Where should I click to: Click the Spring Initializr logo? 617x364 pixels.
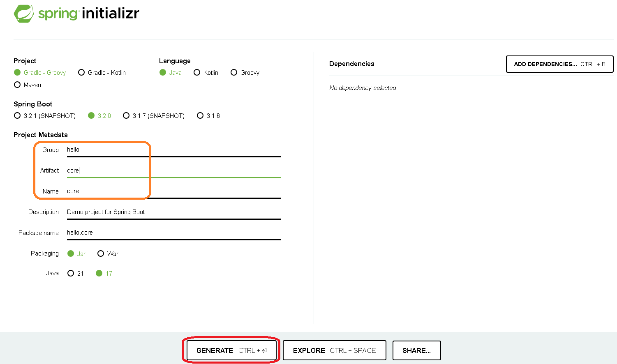(76, 14)
